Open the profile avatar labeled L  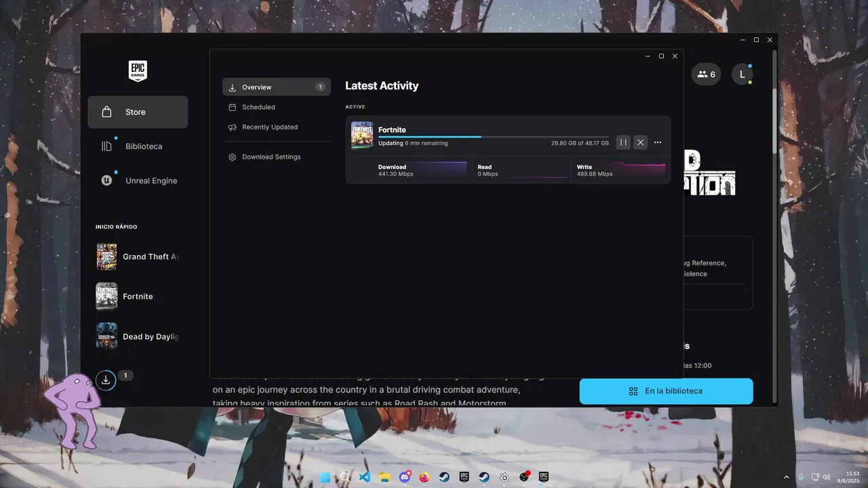pos(742,75)
